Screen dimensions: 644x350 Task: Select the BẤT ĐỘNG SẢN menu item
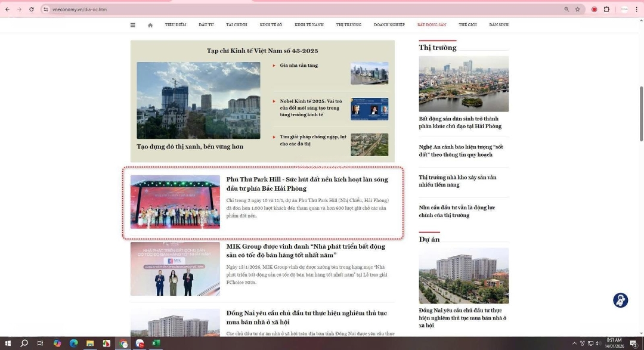pyautogui.click(x=431, y=25)
